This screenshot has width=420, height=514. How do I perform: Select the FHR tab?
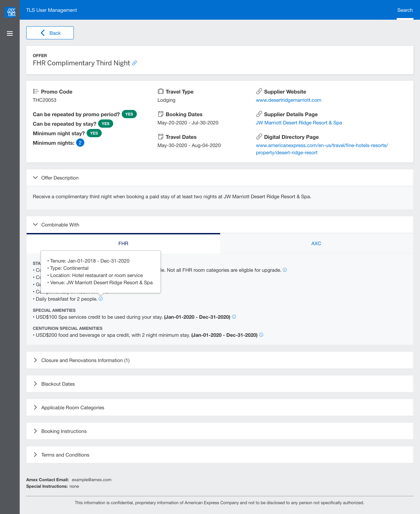tap(123, 243)
